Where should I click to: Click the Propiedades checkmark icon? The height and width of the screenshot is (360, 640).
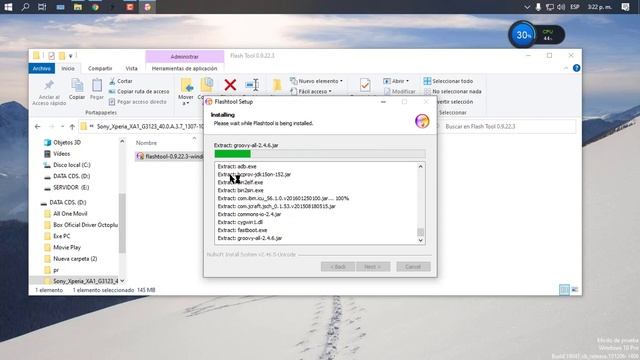pos(365,85)
